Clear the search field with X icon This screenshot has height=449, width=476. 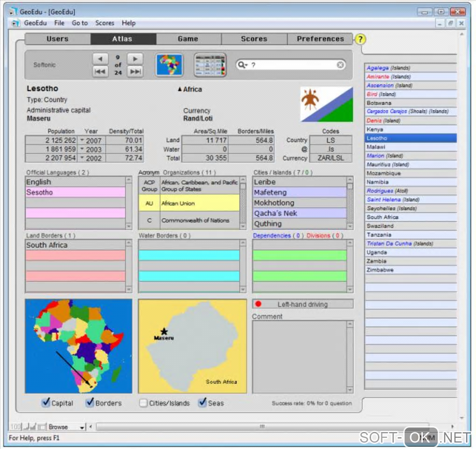(x=340, y=65)
